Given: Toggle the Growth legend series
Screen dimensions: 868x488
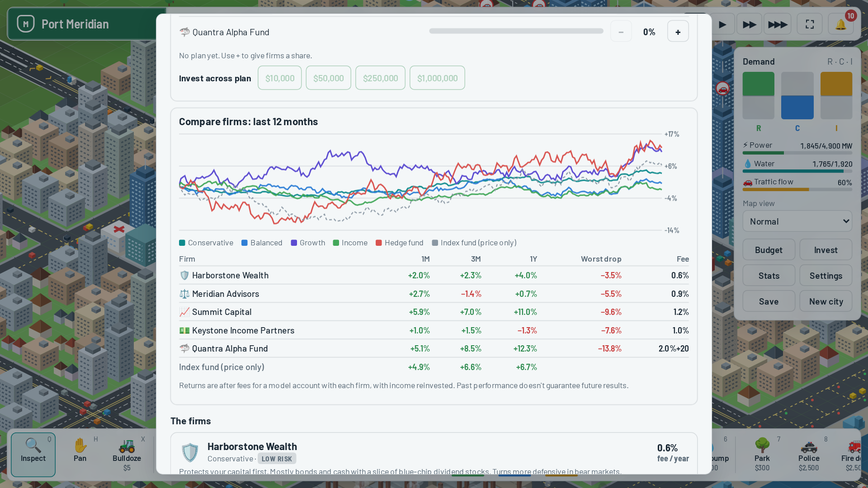Looking at the screenshot, I should click(308, 243).
